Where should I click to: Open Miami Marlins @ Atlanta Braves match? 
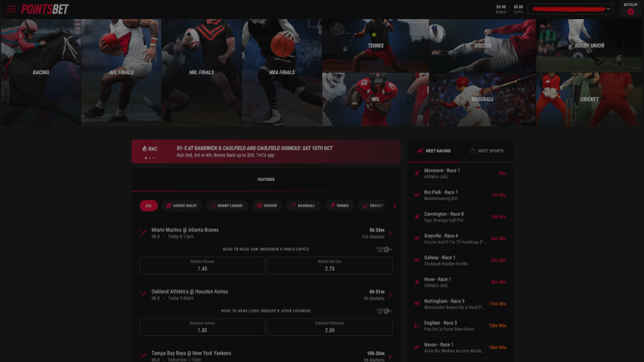[185, 230]
